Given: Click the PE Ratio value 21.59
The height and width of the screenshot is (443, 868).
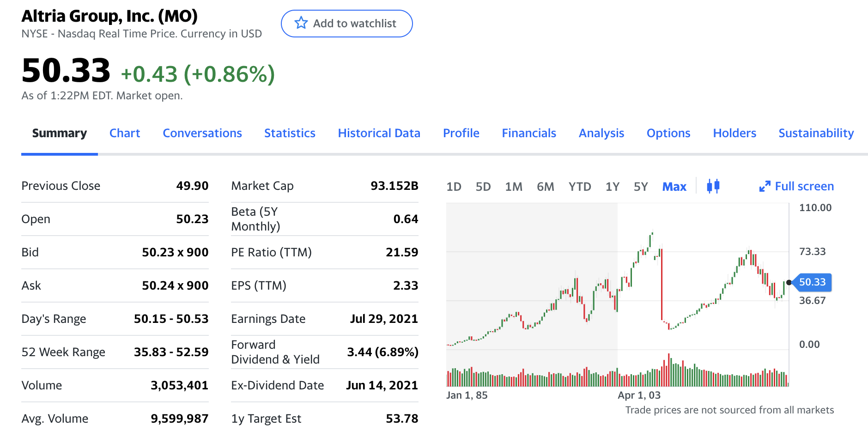Looking at the screenshot, I should pos(402,252).
